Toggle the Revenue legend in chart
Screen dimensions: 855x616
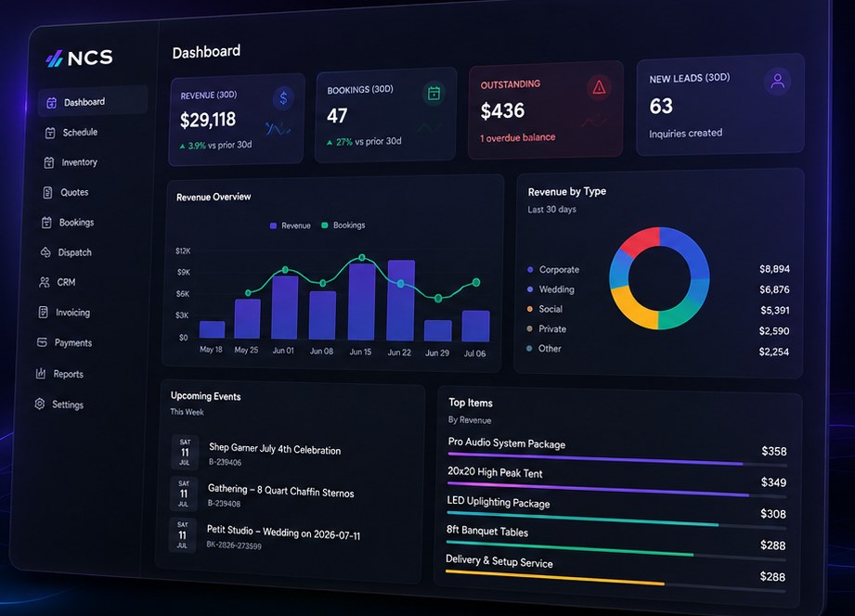click(x=290, y=225)
